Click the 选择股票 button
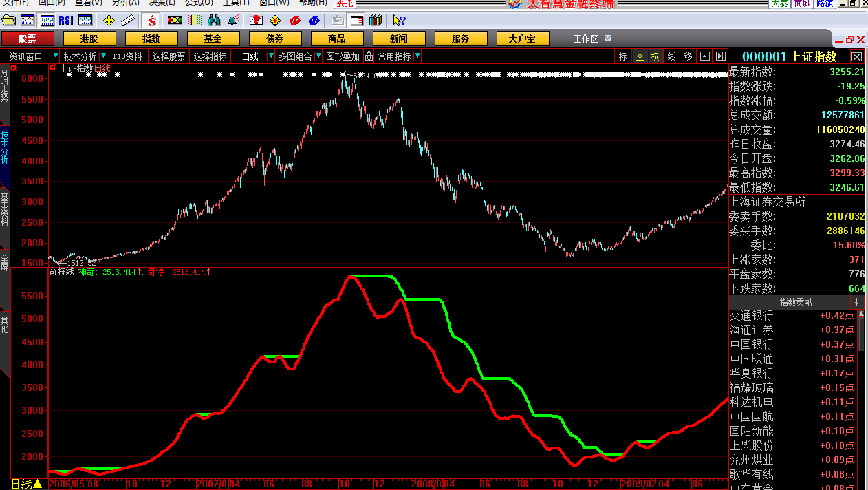The width and height of the screenshot is (868, 490). (x=169, y=56)
